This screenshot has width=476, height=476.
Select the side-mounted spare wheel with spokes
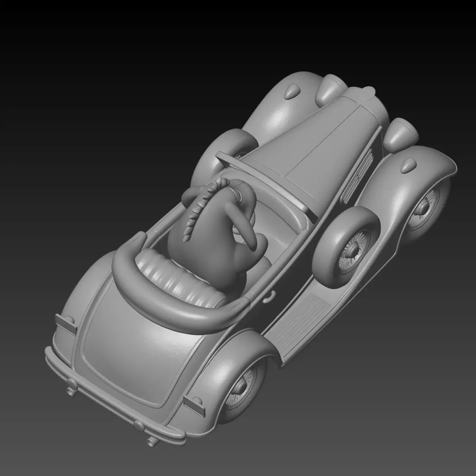pos(346,248)
